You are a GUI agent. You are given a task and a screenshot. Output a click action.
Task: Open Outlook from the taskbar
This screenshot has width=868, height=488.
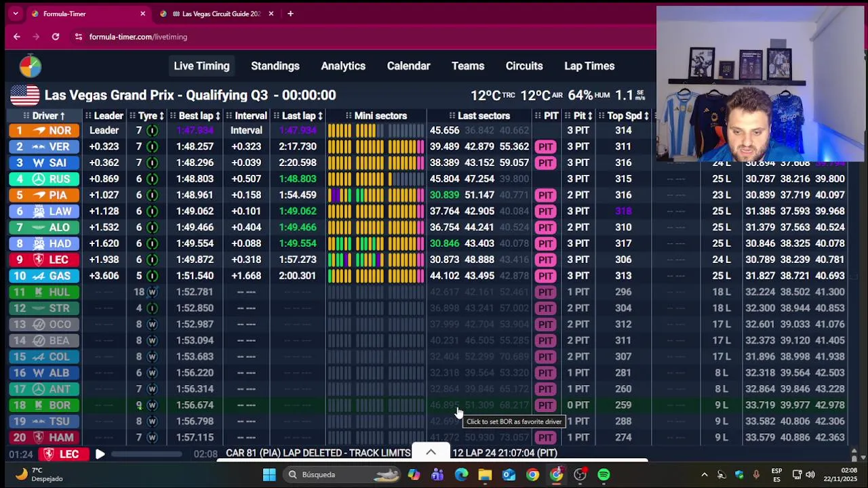[x=509, y=474]
